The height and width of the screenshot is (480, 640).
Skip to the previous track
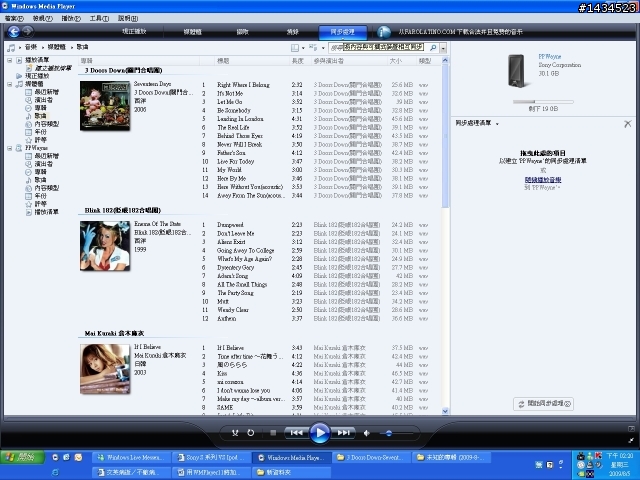tap(296, 433)
